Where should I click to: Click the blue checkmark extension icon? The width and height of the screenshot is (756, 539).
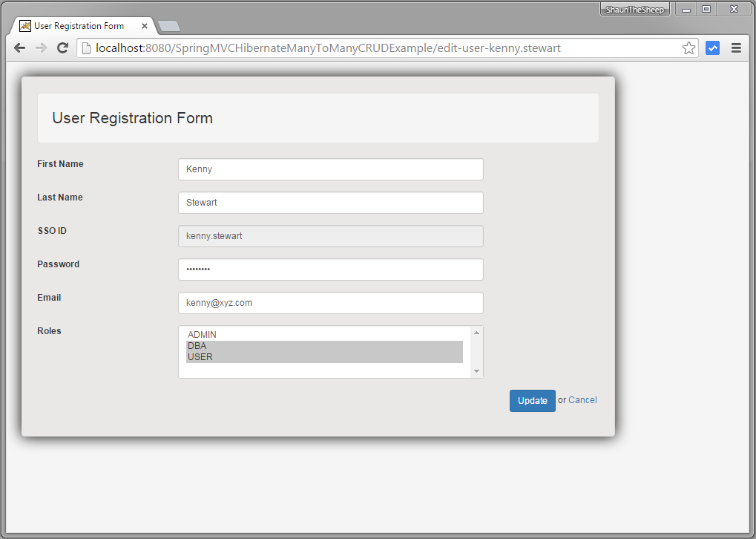coord(712,48)
